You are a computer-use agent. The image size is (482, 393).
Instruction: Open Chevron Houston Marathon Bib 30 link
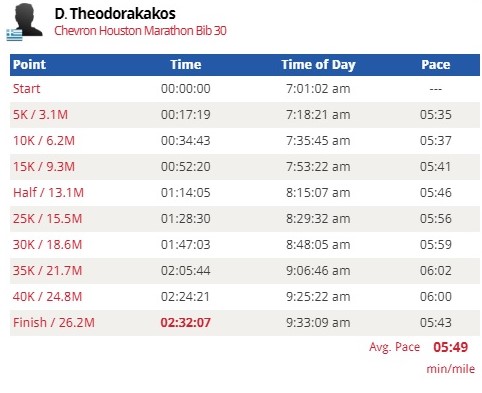[x=140, y=31]
